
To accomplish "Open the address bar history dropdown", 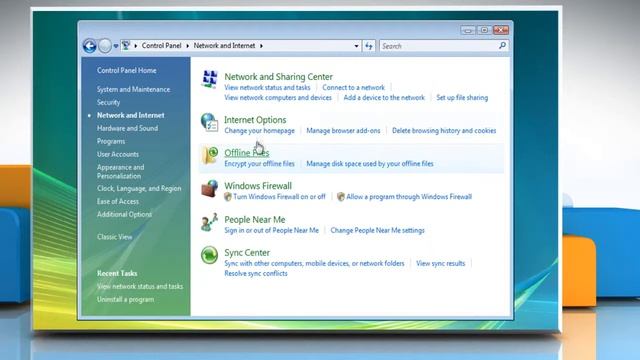I will click(356, 46).
